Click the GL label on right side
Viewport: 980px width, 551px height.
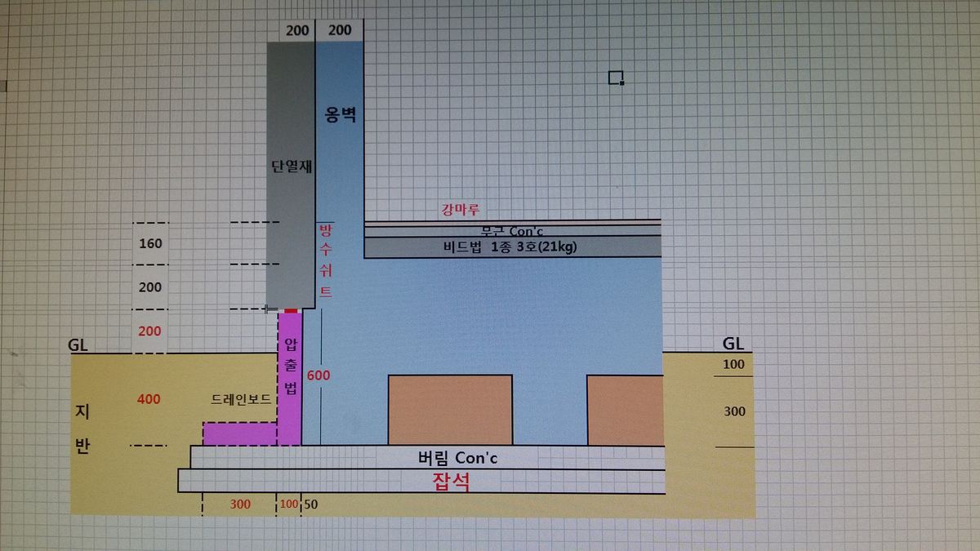(x=733, y=344)
